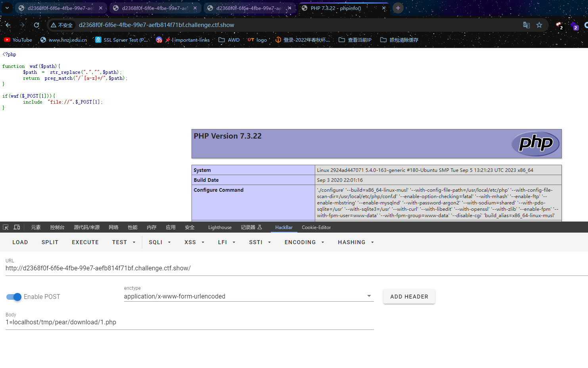Click the translate page icon in the address bar
This screenshot has height=368, width=588.
point(527,25)
